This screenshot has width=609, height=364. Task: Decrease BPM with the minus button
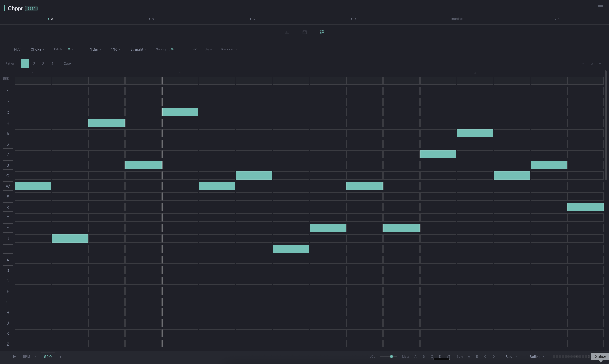coord(35,356)
